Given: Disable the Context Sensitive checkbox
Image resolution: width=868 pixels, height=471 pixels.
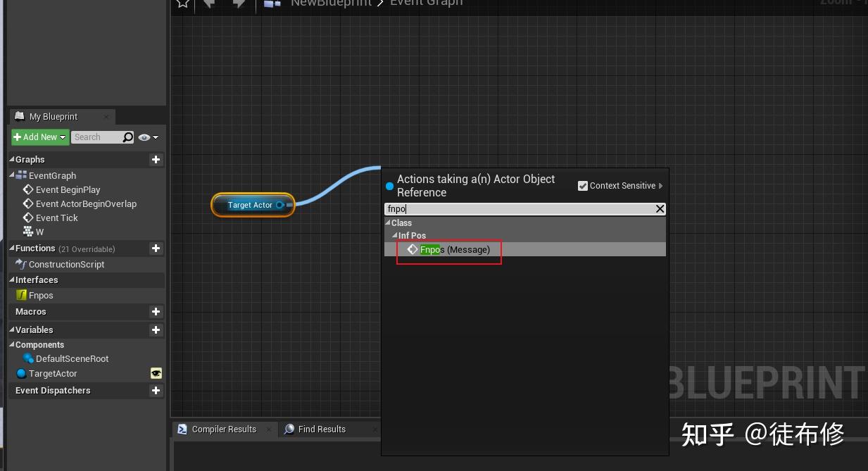Looking at the screenshot, I should [583, 185].
